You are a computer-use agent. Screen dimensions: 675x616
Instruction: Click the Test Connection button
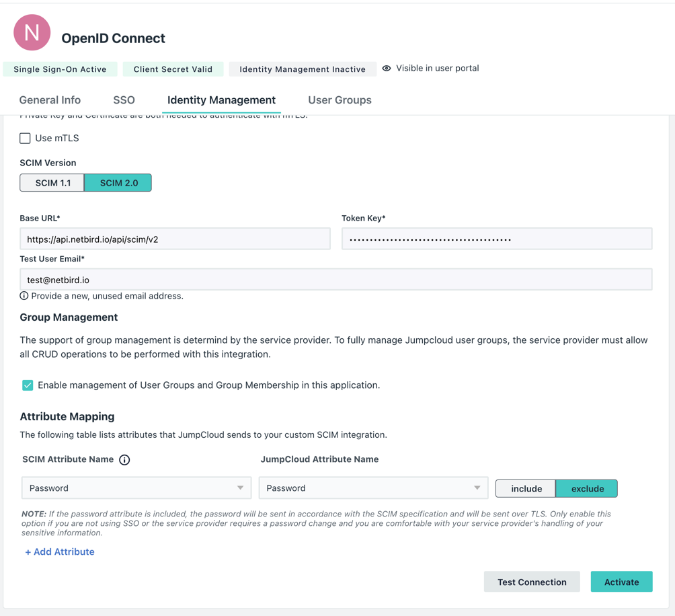pos(532,582)
